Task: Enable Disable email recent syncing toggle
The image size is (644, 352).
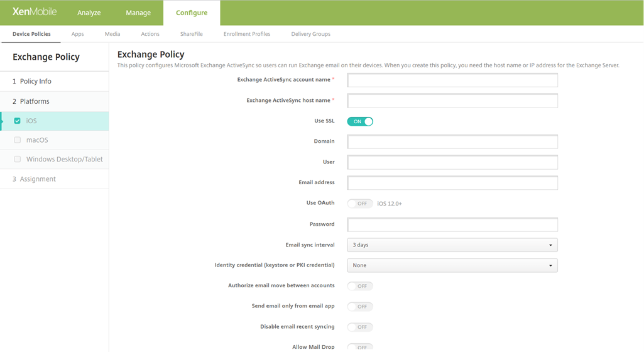Action: click(360, 327)
